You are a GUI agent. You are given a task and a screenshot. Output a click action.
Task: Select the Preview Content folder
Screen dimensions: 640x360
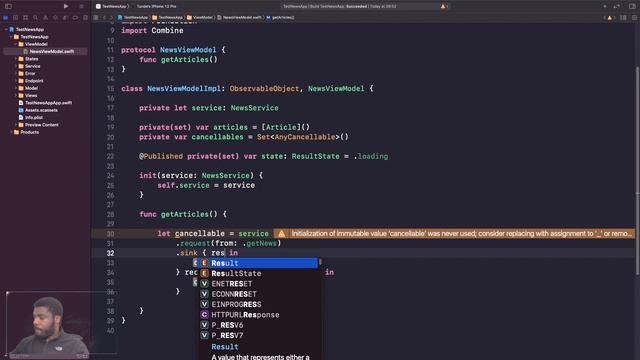click(39, 125)
